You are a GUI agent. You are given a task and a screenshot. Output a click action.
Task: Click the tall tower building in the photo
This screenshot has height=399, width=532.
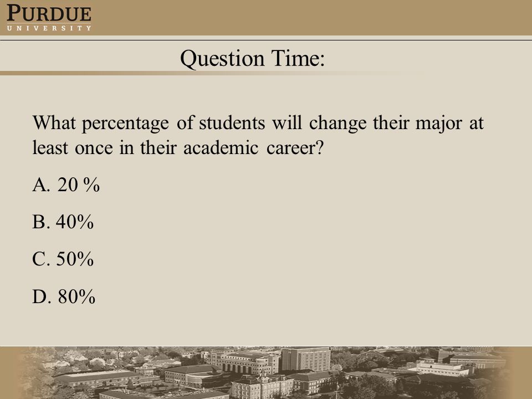[x=306, y=359]
